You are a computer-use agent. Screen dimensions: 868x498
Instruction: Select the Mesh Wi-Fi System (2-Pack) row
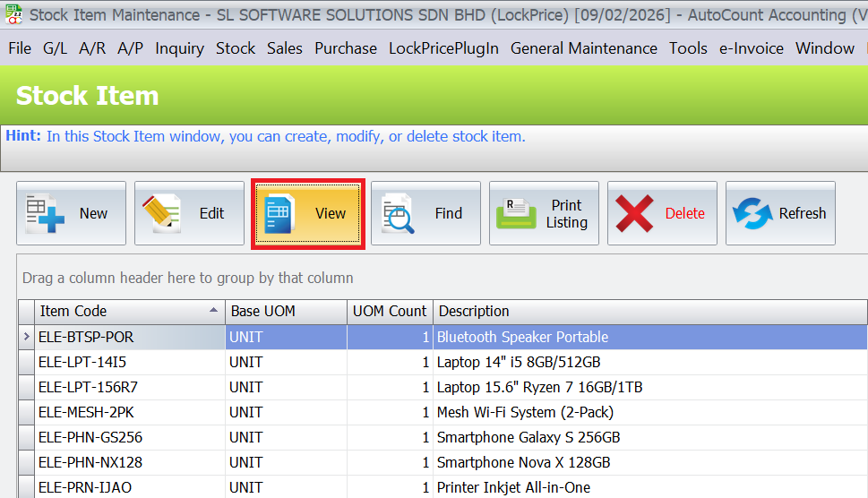click(x=525, y=412)
